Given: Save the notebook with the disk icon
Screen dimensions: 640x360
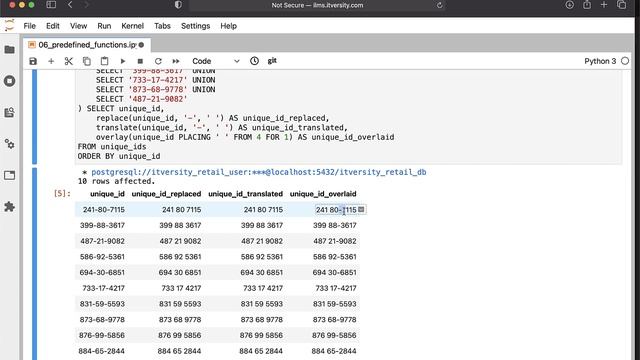Looking at the screenshot, I should point(33,61).
